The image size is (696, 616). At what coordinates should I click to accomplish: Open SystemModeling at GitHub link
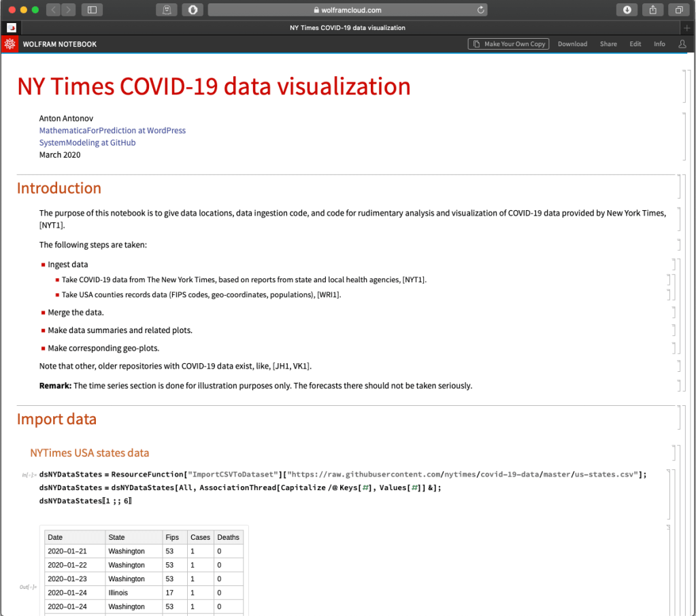pyautogui.click(x=88, y=142)
